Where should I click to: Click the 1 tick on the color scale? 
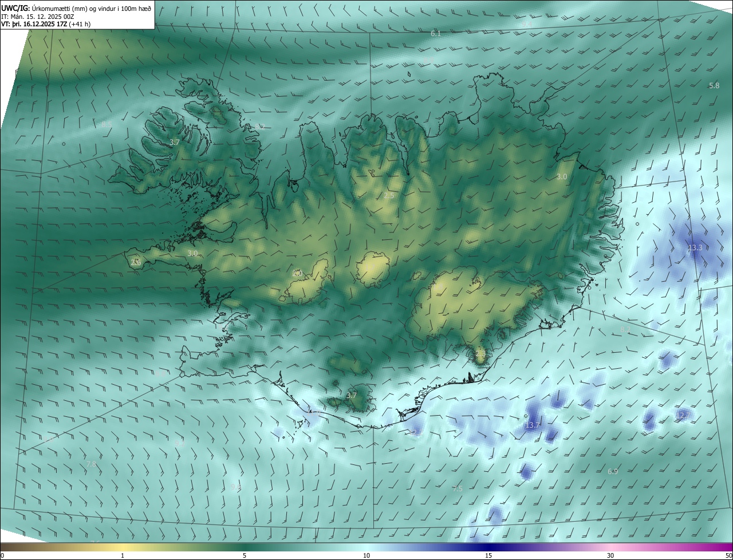point(123,556)
